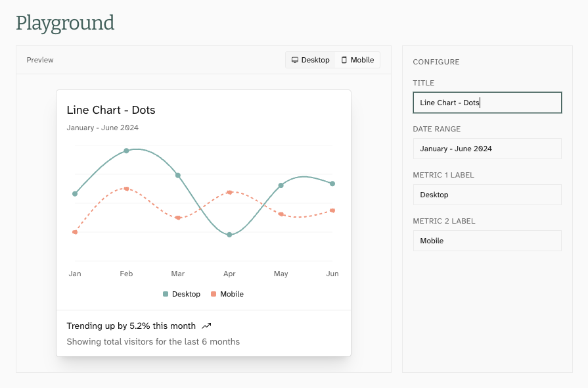Screen dimensions: 588x388
Task: Click 'Showing total visitors for the last 6 months'
Action: tap(153, 341)
